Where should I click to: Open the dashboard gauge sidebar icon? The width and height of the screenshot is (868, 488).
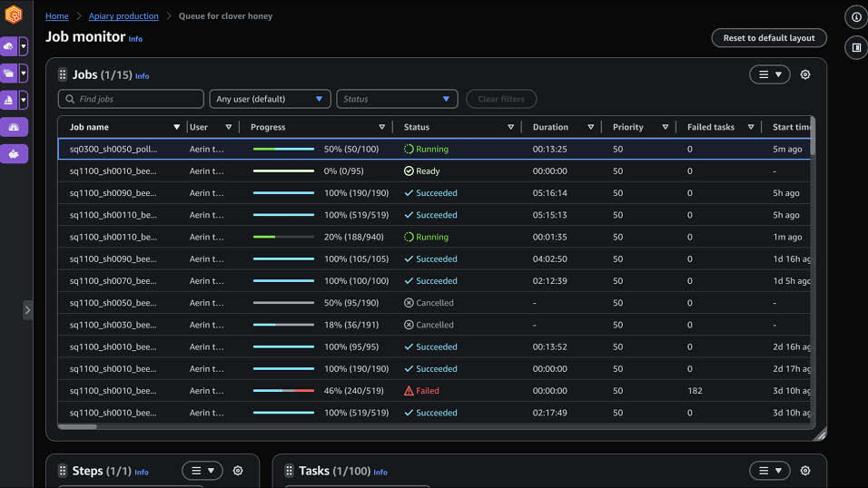pos(14,127)
